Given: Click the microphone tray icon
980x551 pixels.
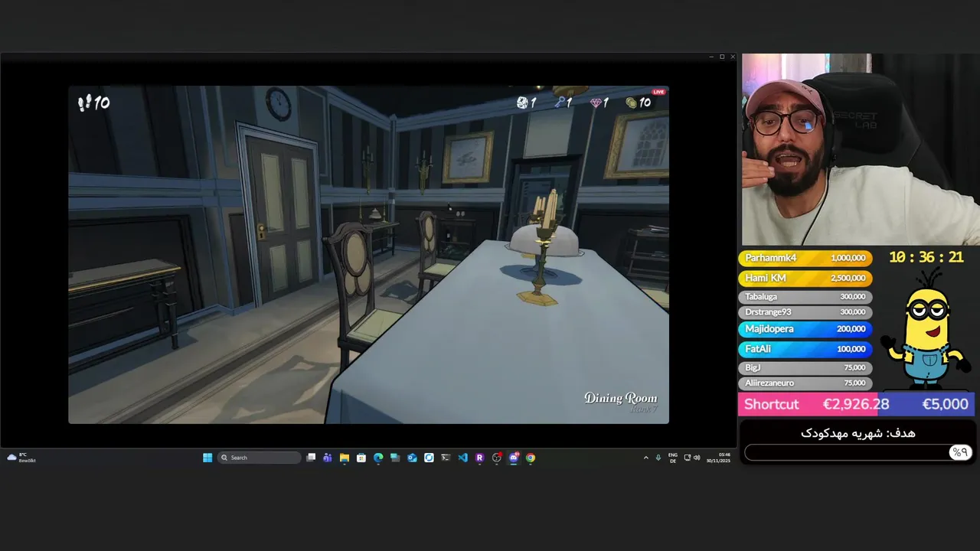Looking at the screenshot, I should click(658, 458).
